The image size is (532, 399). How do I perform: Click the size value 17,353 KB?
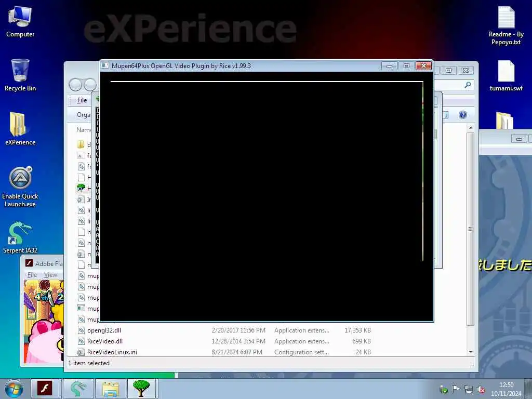[357, 330]
